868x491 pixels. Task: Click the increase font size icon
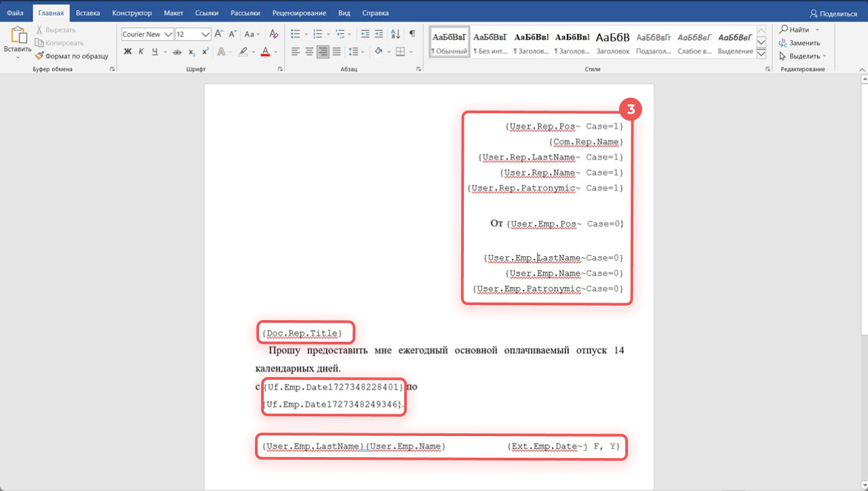point(218,34)
